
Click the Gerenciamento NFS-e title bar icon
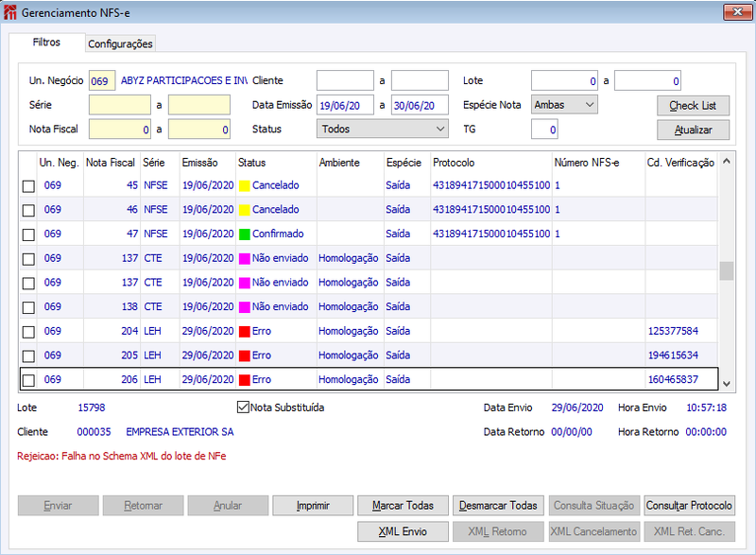click(9, 12)
